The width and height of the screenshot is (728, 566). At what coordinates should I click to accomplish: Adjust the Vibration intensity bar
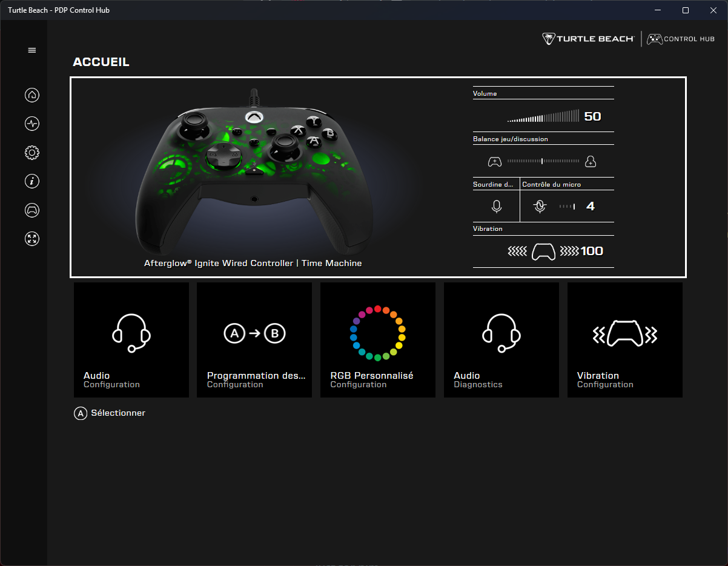(543, 251)
